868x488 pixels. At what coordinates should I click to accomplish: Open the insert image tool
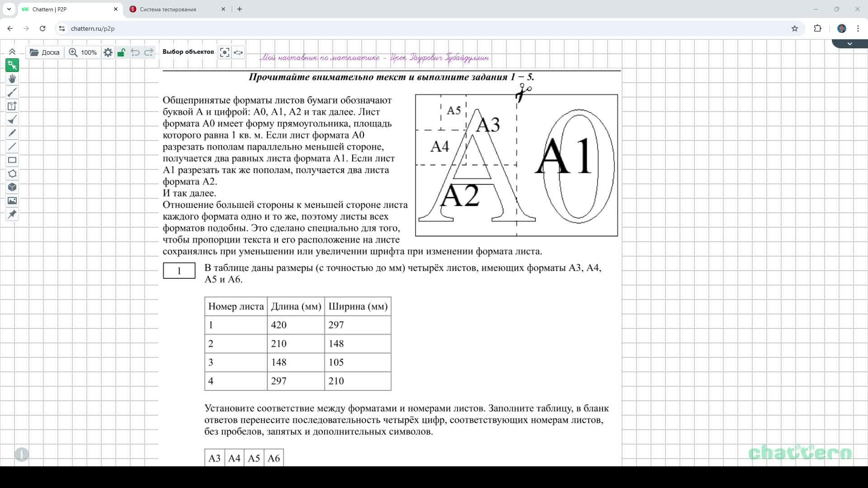[x=12, y=201]
